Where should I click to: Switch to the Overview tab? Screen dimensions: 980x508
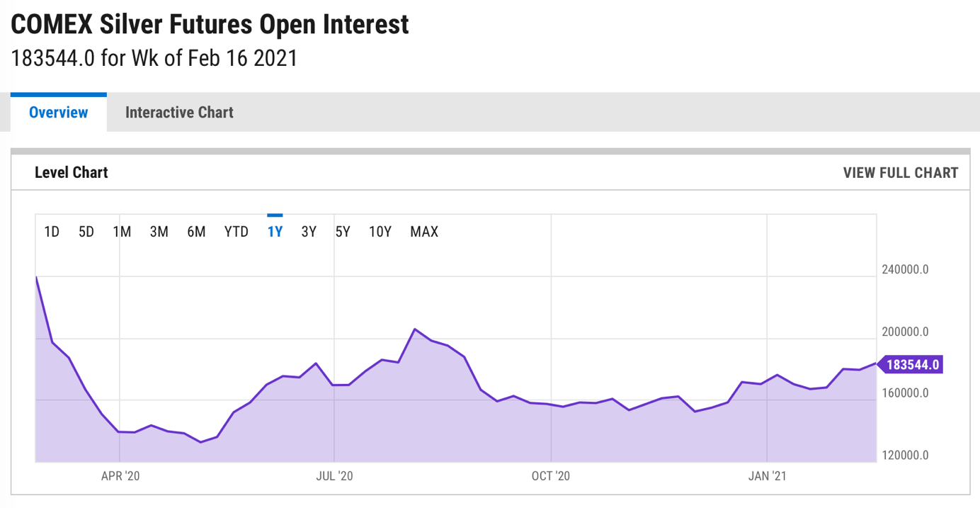(59, 112)
